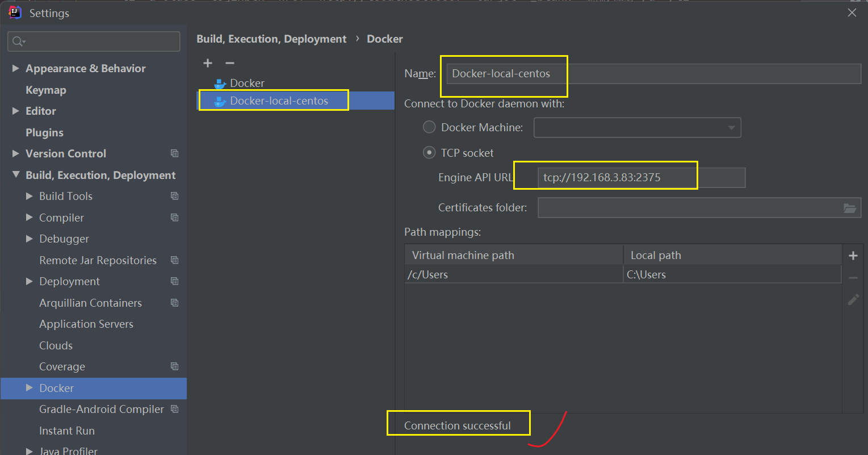Select the C:\Users local path cell

point(732,274)
